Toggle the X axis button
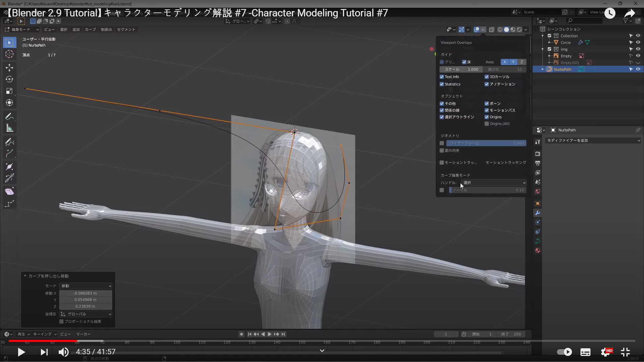Viewport: 644px width, 362px height. click(x=504, y=62)
